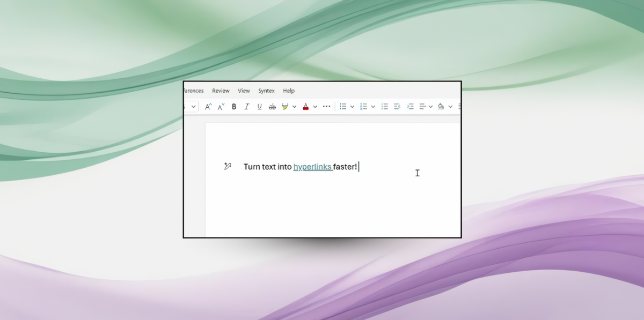Expand the alignment options chevron
Image resolution: width=644 pixels, height=320 pixels.
click(x=431, y=106)
